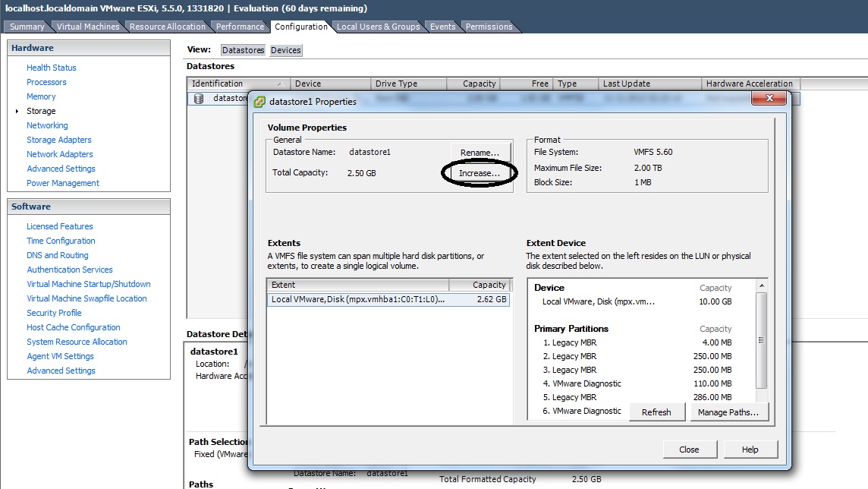The width and height of the screenshot is (868, 489).
Task: Select the Local VMware,Disk extent row
Action: point(388,299)
